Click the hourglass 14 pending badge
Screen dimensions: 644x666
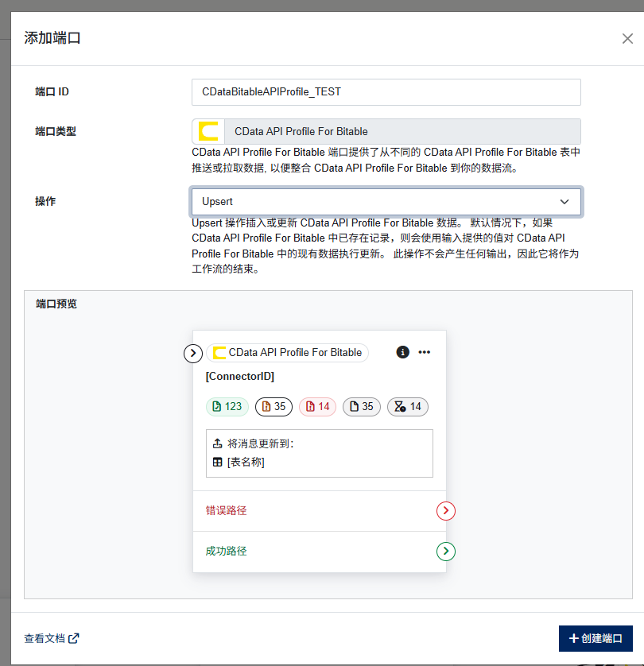408,406
